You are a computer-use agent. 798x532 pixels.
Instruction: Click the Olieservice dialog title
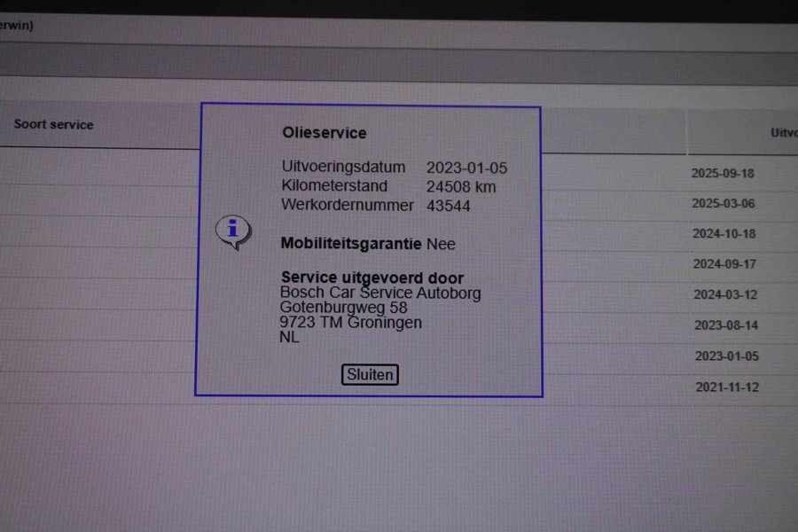click(324, 133)
